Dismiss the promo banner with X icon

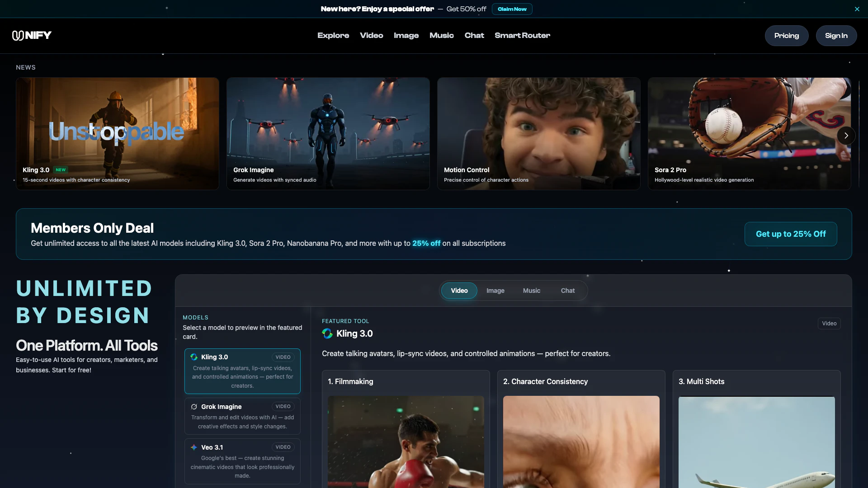857,9
